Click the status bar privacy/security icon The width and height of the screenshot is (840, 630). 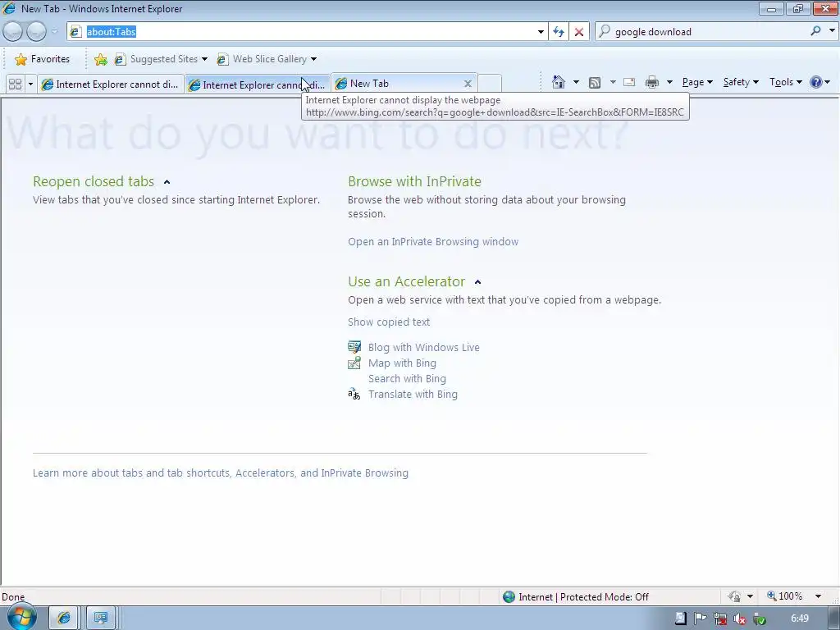click(734, 596)
